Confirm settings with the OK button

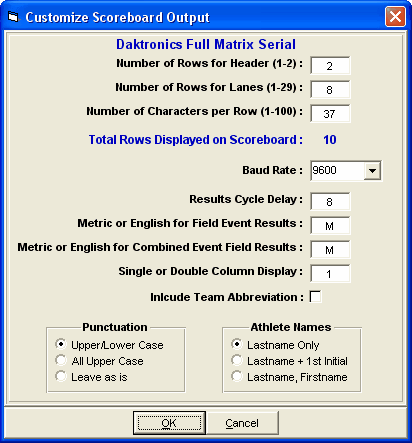point(169,423)
